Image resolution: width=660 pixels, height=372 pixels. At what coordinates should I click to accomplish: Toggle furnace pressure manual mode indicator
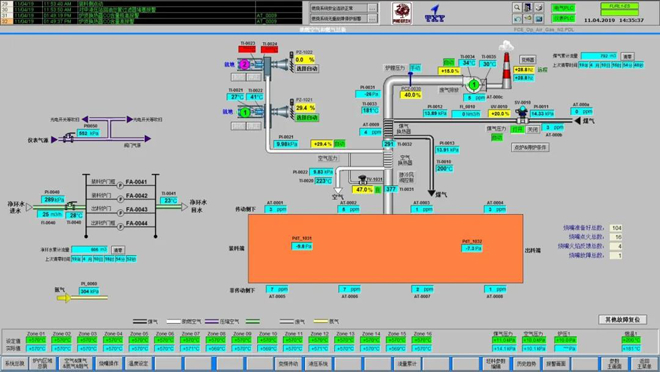(415, 67)
